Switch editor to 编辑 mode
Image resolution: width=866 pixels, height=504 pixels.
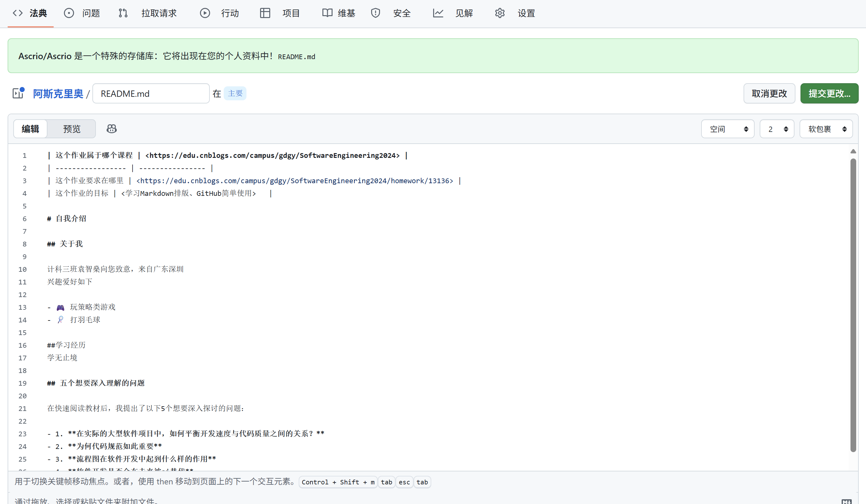pos(30,129)
